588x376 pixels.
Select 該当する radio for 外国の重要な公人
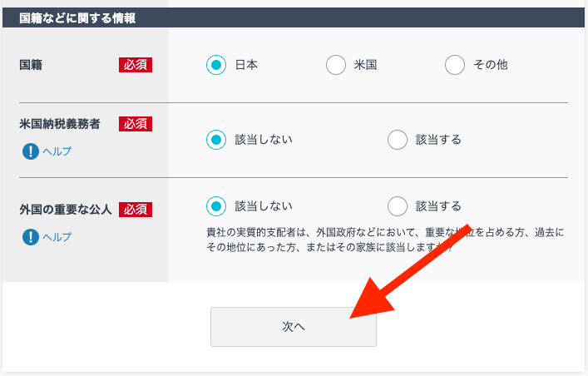398,206
